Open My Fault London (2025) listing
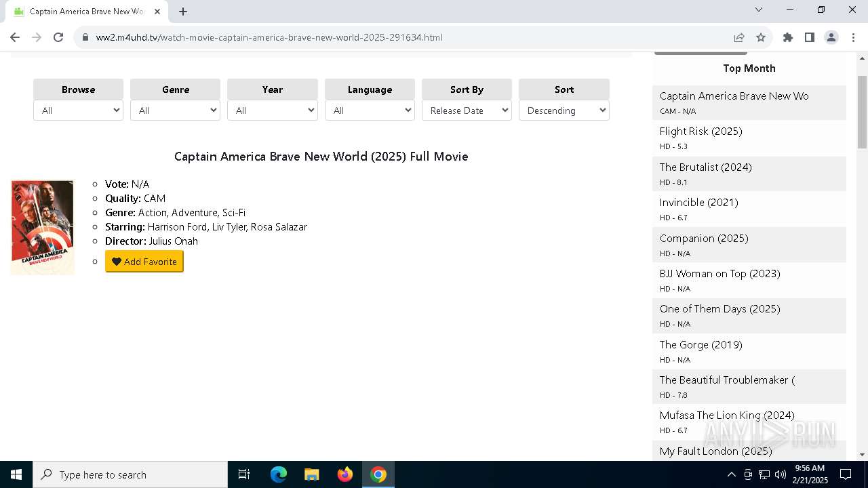This screenshot has height=488, width=868. tap(749, 451)
